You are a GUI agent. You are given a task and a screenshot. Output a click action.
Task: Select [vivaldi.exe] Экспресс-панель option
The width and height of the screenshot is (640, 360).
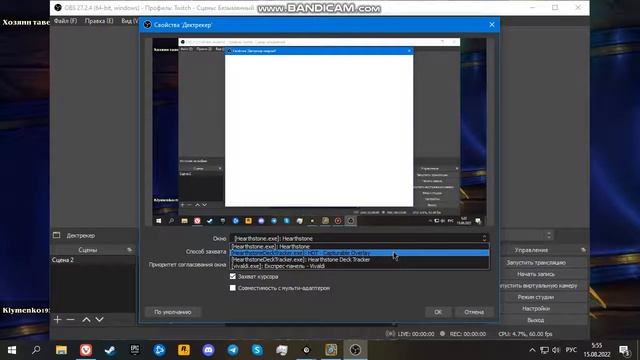click(x=359, y=266)
